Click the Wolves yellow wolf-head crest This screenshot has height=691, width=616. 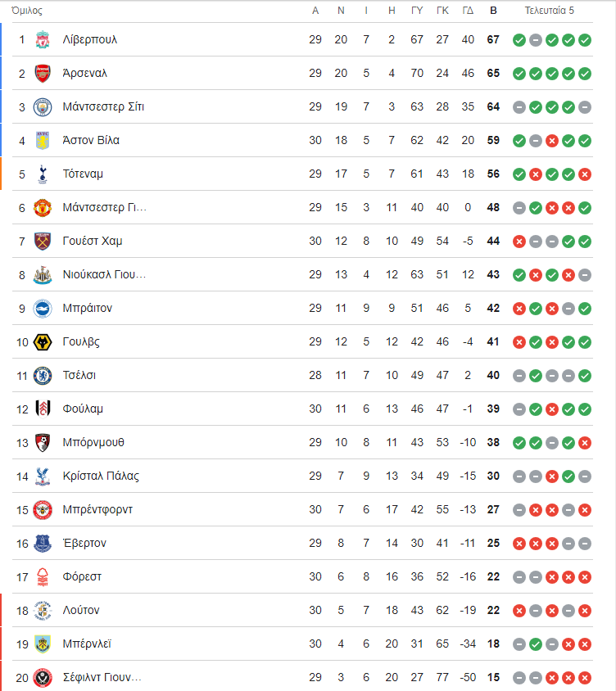(x=43, y=342)
